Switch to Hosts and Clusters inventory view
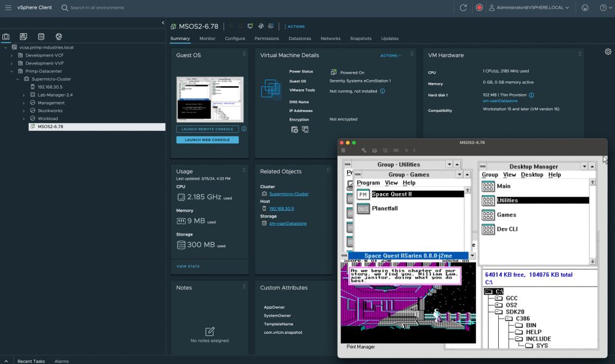615x364 pixels. 6,36
